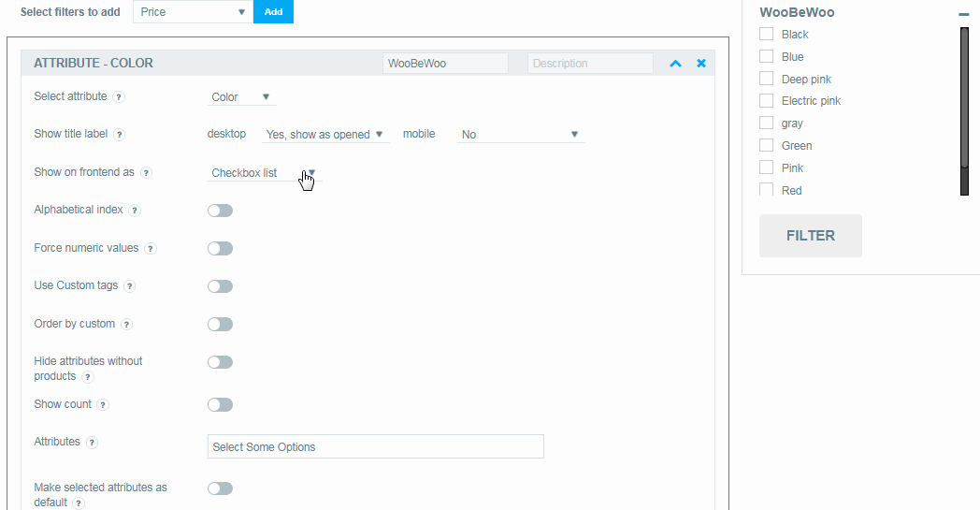Image resolution: width=980 pixels, height=510 pixels.
Task: Open help for Make selected attributes as default
Action: point(79,503)
